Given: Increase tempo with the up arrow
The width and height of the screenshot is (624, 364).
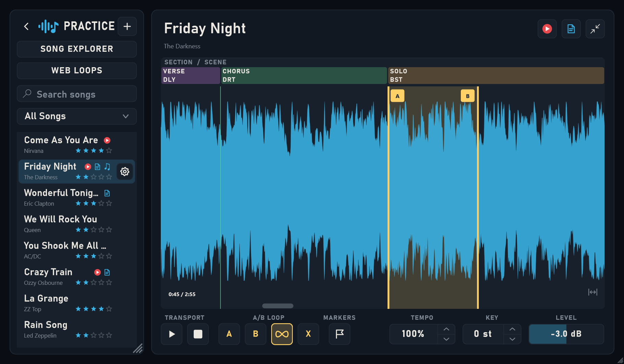Looking at the screenshot, I should coord(446,329).
